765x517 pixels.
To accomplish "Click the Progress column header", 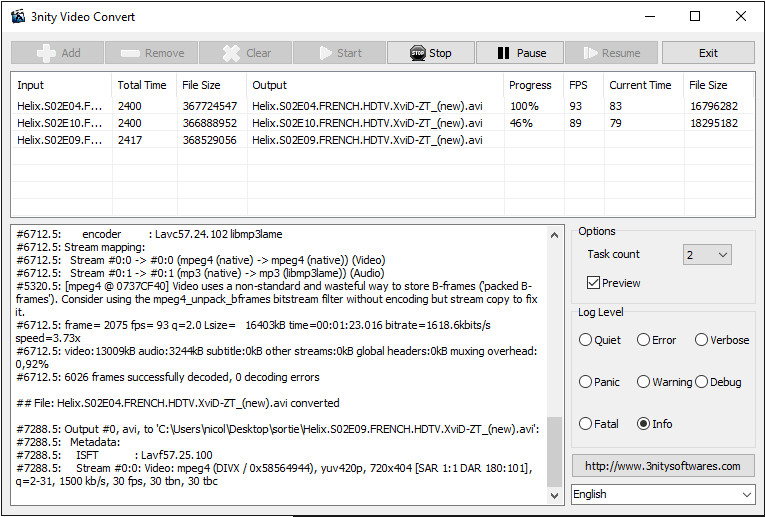I will click(534, 85).
